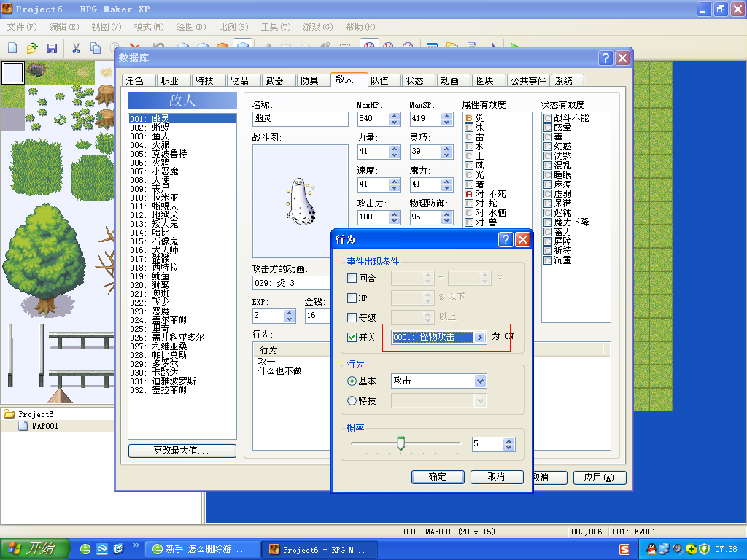The image size is (747, 560).
Task: Decrease 魔力 value with down arrow
Action: point(446,188)
